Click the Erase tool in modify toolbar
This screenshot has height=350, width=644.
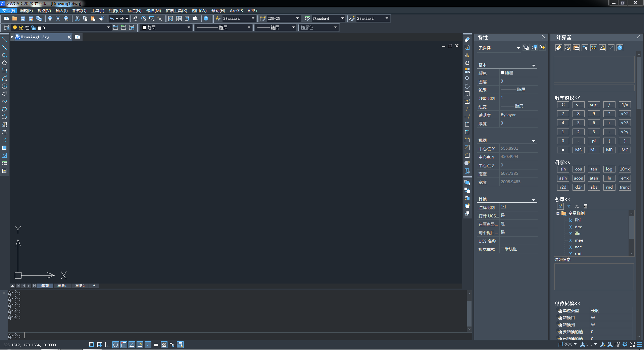(467, 40)
